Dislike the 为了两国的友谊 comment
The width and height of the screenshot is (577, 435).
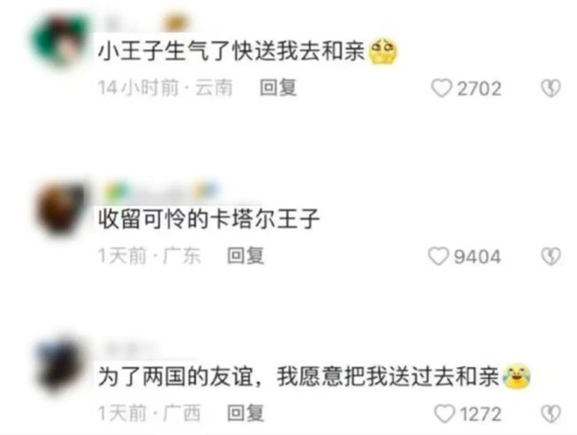(551, 414)
